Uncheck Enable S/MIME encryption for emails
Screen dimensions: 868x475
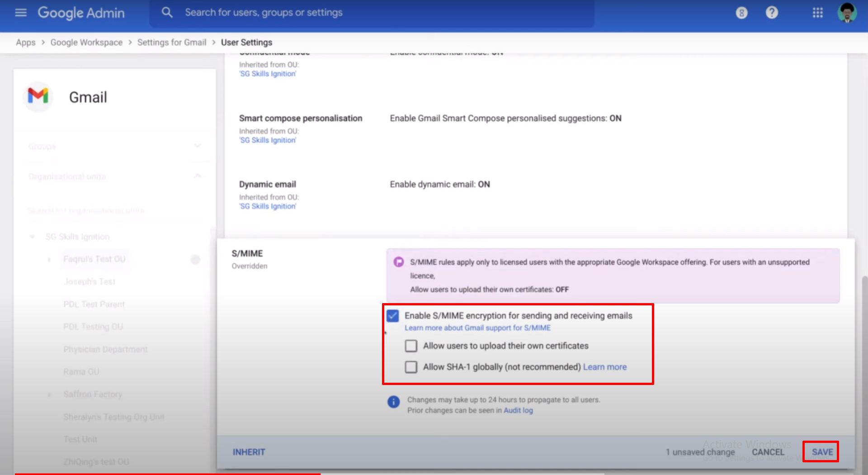(392, 316)
